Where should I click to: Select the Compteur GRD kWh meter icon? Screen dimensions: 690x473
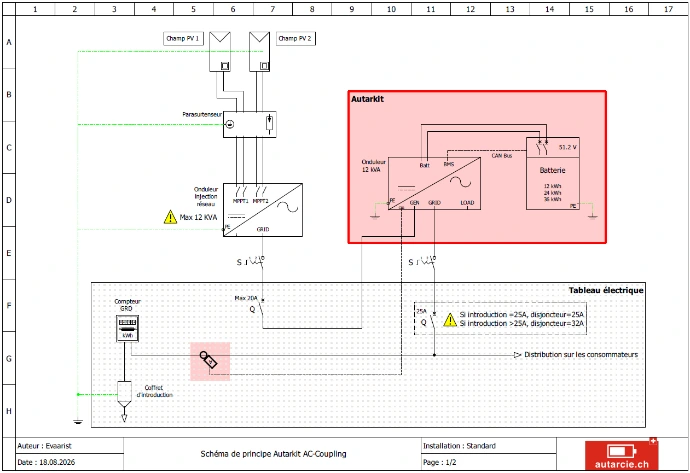[127, 329]
